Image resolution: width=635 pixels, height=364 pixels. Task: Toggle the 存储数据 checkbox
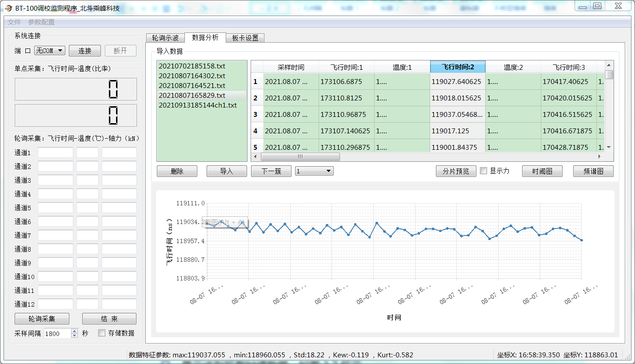(102, 333)
